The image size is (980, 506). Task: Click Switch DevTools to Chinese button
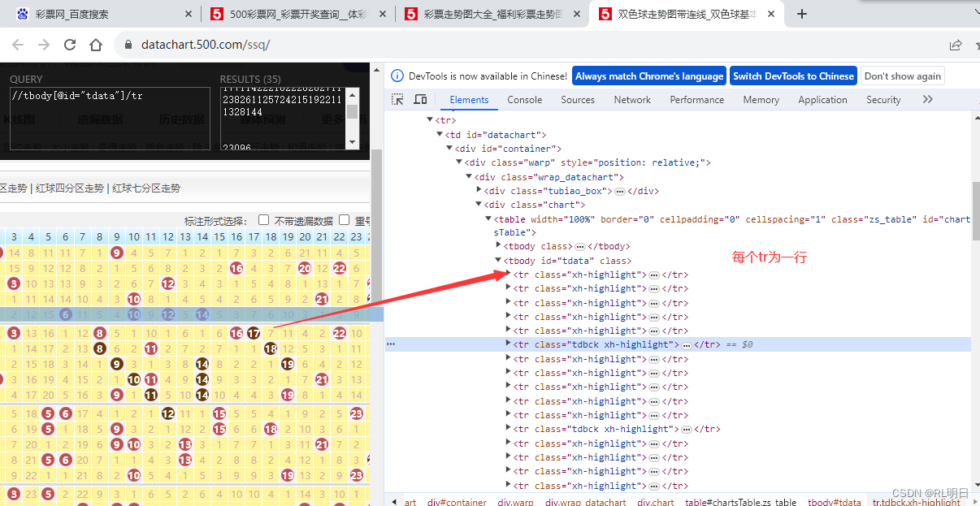pyautogui.click(x=793, y=76)
